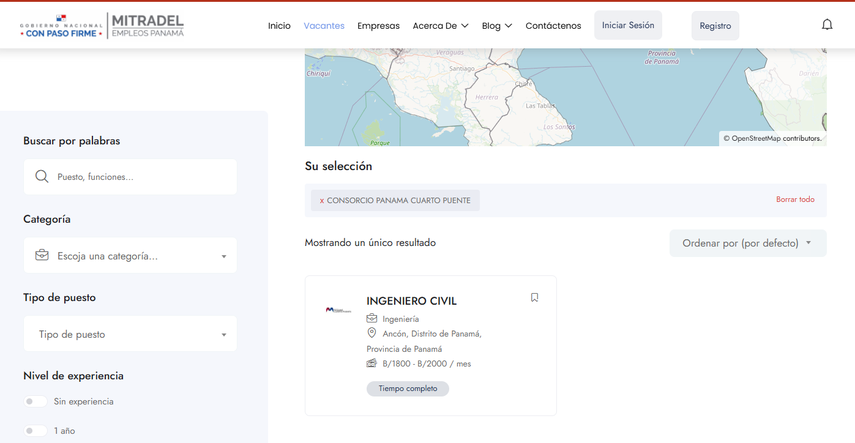Open the Escoja una categoría dropdown

[x=130, y=256]
